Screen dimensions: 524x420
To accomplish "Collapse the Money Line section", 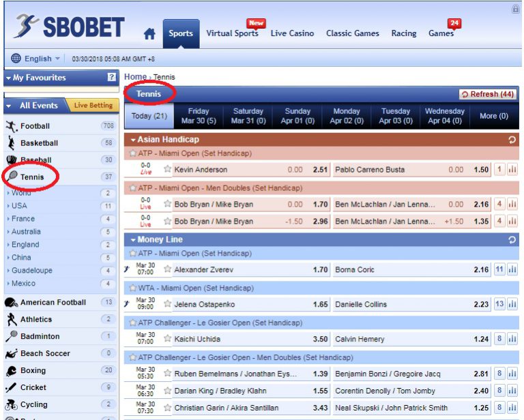I will pos(133,240).
